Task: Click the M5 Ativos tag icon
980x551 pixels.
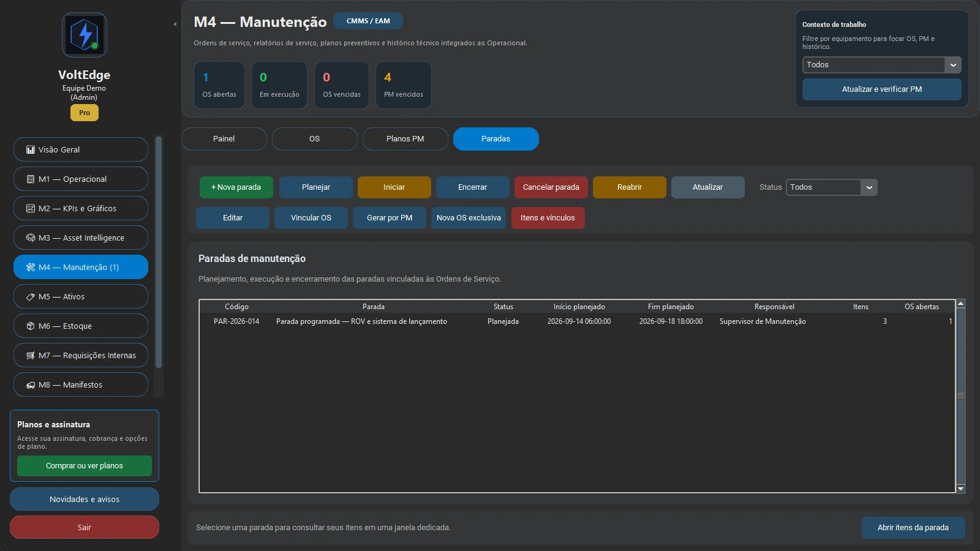Action: coord(31,296)
